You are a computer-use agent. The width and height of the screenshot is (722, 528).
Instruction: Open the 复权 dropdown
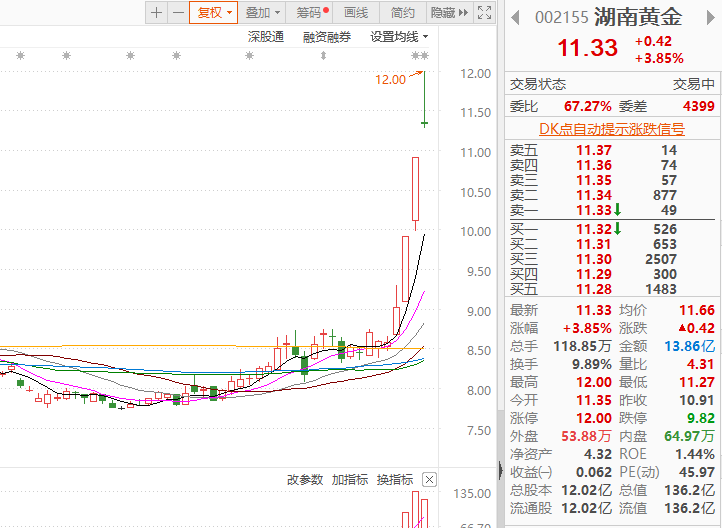(x=214, y=13)
